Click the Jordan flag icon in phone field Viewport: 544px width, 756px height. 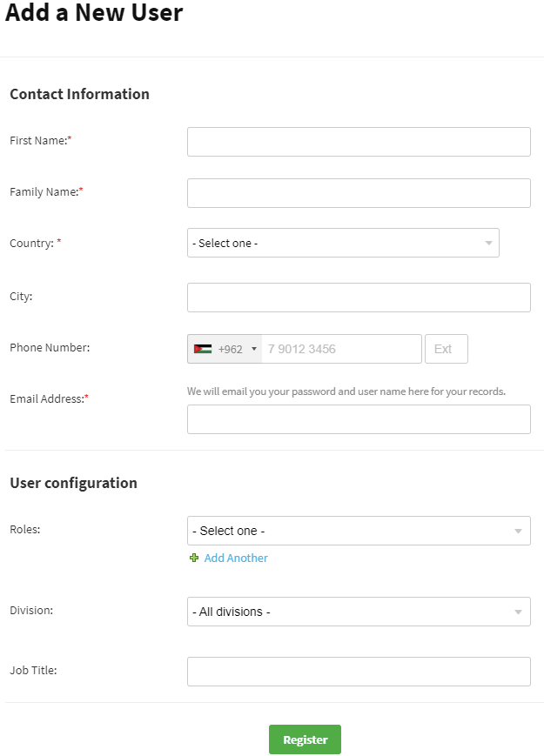coord(203,349)
